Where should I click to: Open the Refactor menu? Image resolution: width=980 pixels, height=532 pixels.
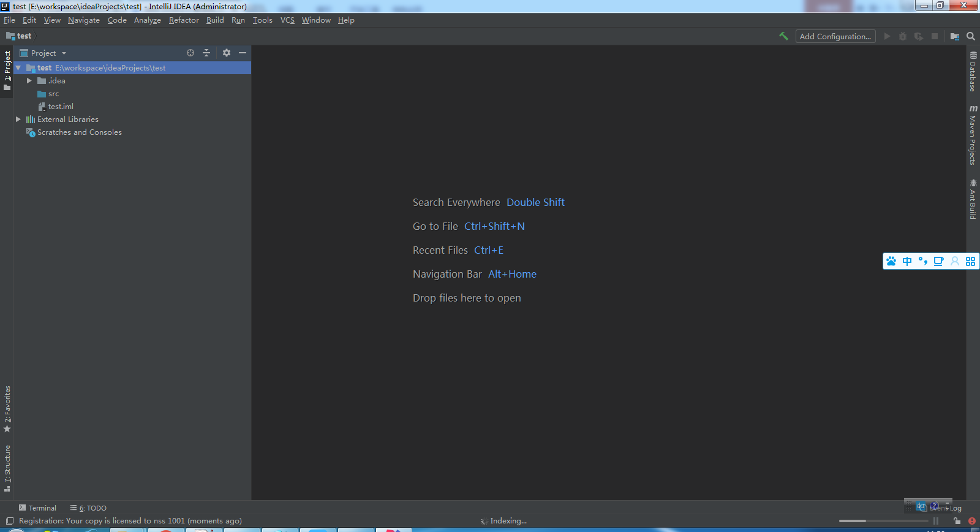pos(184,20)
